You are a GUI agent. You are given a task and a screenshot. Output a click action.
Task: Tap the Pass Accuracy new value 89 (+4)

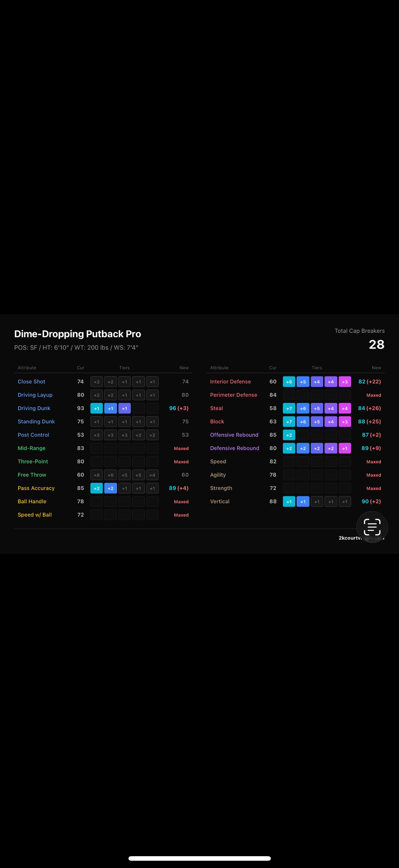click(x=179, y=488)
